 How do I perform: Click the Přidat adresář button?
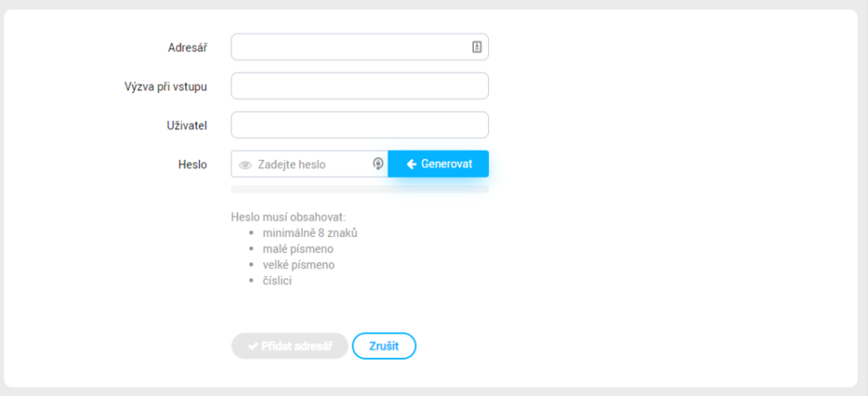coord(289,346)
